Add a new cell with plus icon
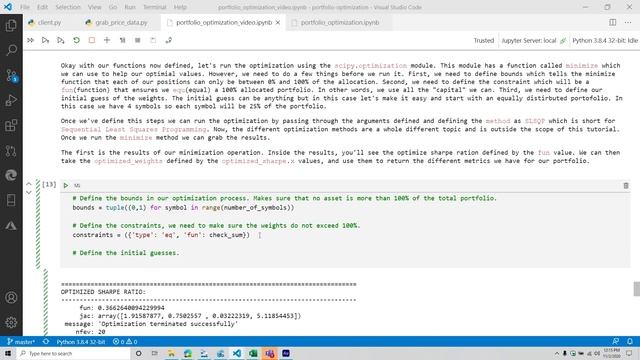 point(107,40)
